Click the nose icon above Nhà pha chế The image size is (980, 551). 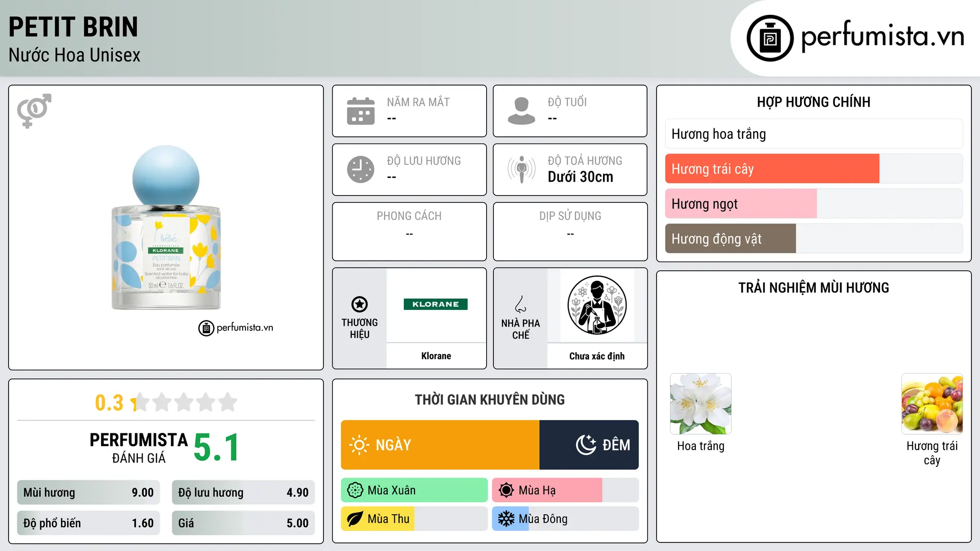(521, 304)
